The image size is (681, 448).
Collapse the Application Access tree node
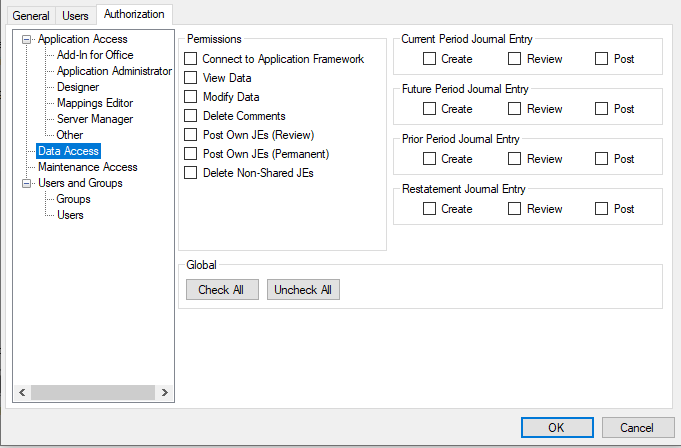click(26, 39)
